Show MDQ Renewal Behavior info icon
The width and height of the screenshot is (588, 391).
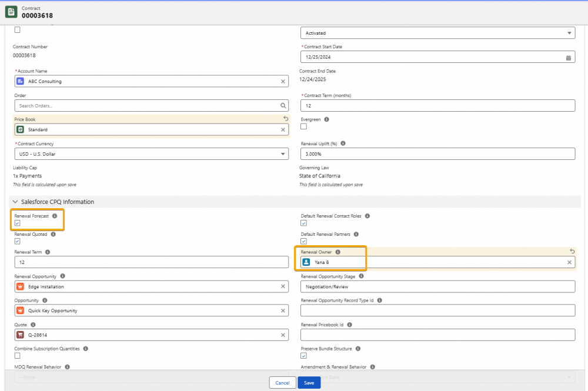pos(67,367)
